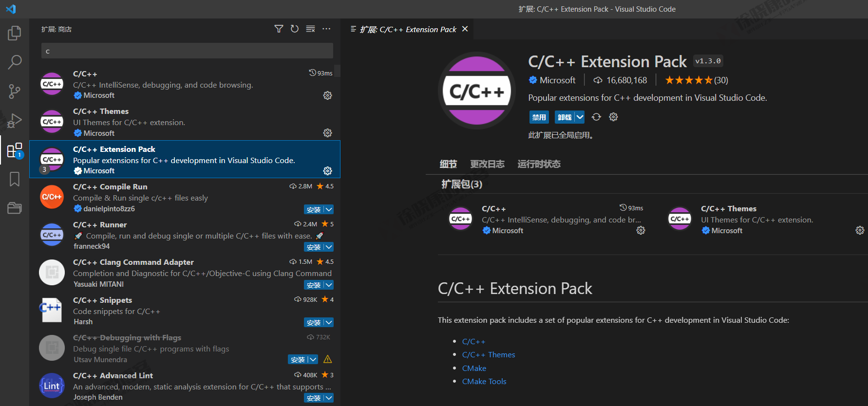
Task: Expand the views and more actions ellipsis
Action: (326, 29)
